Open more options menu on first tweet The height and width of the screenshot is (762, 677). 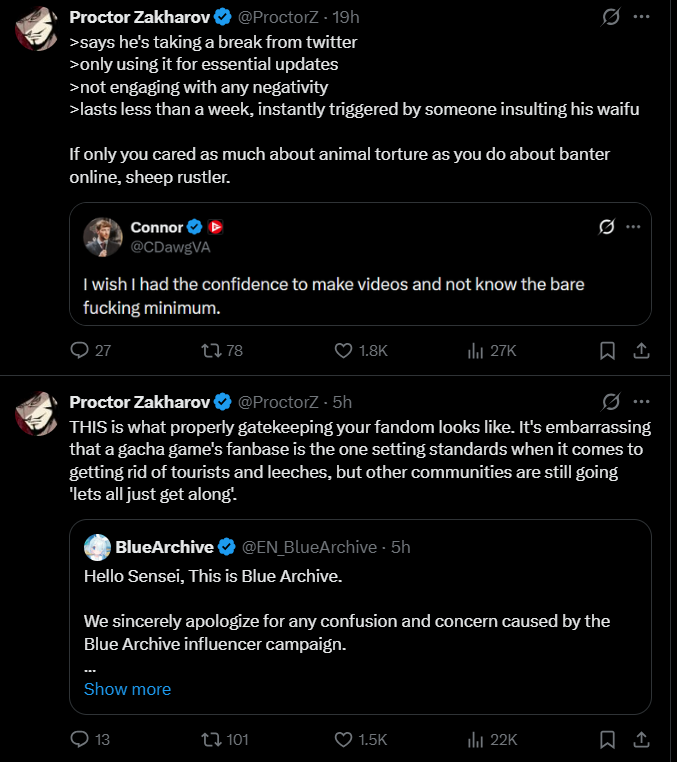642,17
